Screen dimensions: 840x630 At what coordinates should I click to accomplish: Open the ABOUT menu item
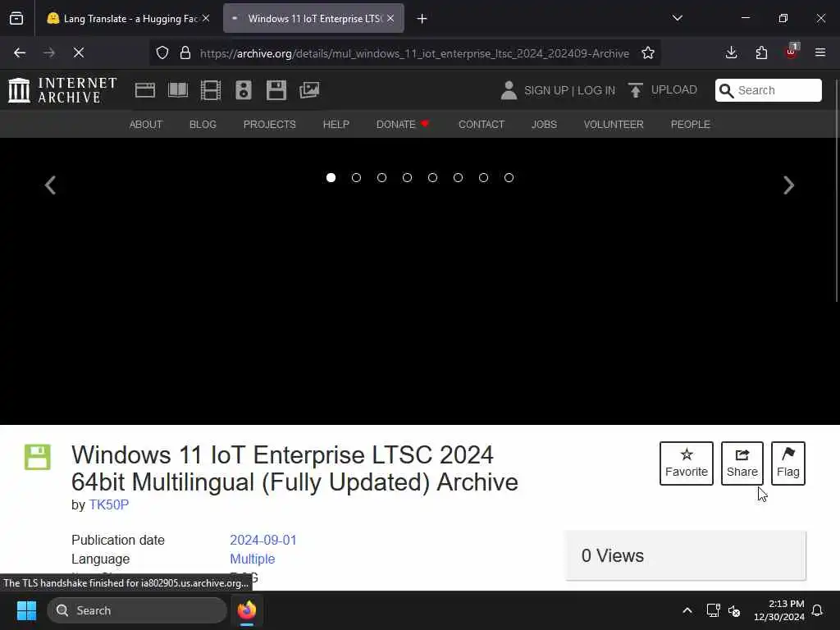pyautogui.click(x=146, y=125)
